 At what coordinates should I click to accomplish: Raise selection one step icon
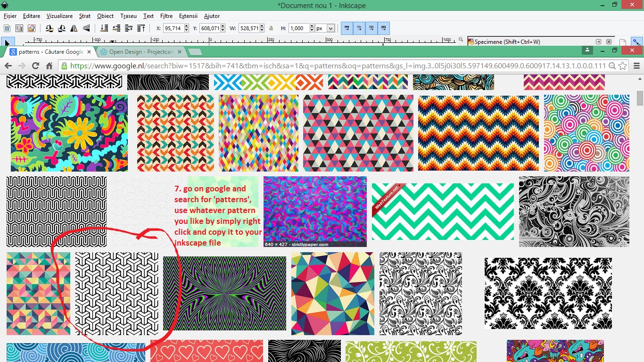click(x=129, y=28)
